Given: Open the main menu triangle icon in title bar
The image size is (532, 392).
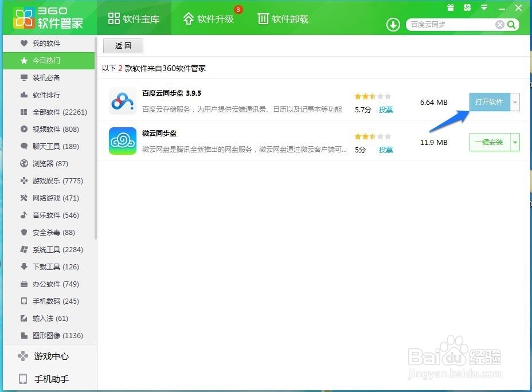Looking at the screenshot, I should tap(484, 7).
